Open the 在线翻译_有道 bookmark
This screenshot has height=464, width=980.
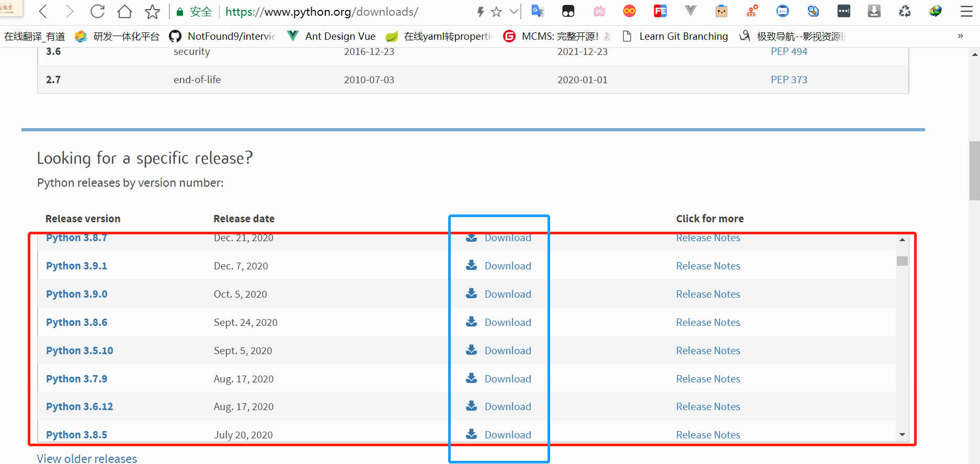[x=35, y=36]
